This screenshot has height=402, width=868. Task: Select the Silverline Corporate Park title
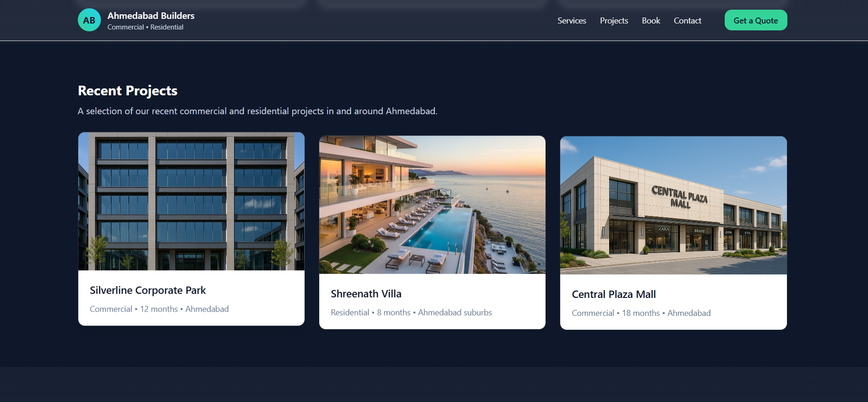point(148,291)
